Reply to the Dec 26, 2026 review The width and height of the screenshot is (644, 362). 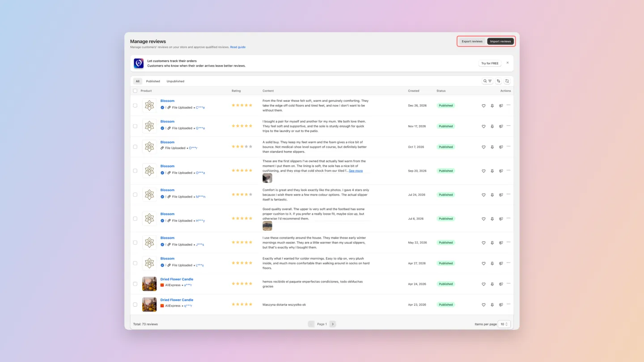(501, 106)
